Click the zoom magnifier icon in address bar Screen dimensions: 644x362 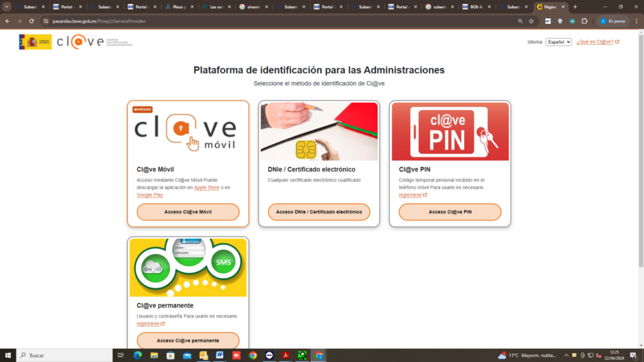520,21
